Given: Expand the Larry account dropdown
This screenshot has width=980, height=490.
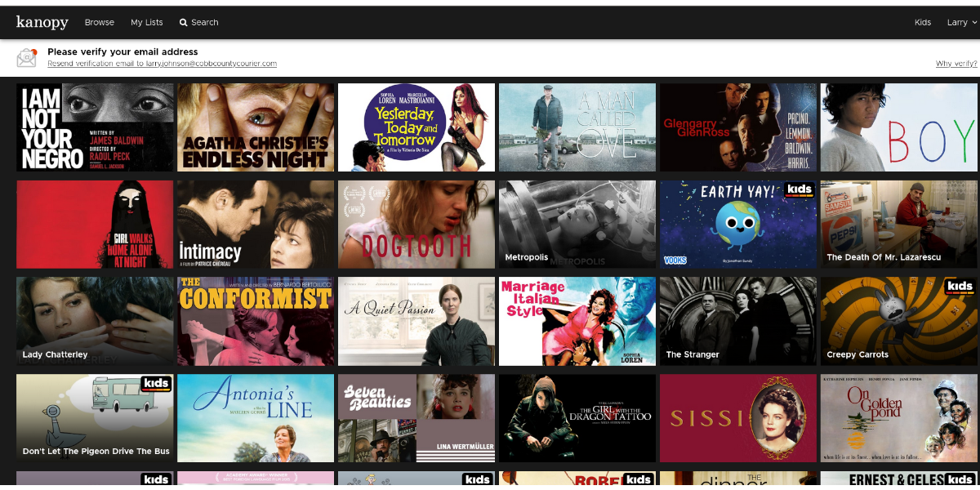Looking at the screenshot, I should pos(961,22).
